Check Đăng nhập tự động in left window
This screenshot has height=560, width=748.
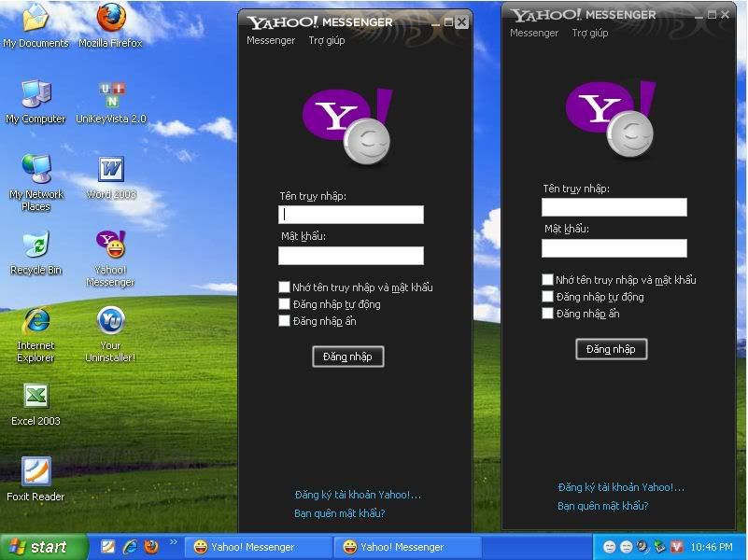284,304
